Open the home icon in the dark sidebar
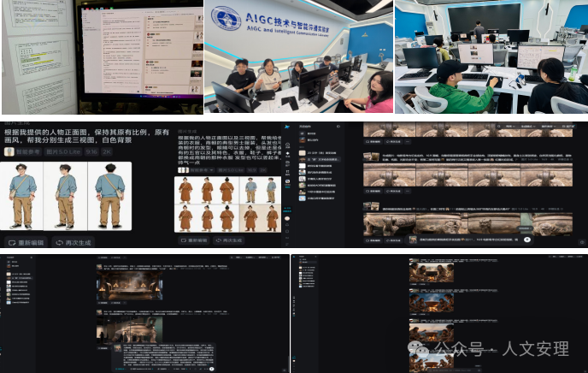Image resolution: width=588 pixels, height=373 pixels. (288, 145)
